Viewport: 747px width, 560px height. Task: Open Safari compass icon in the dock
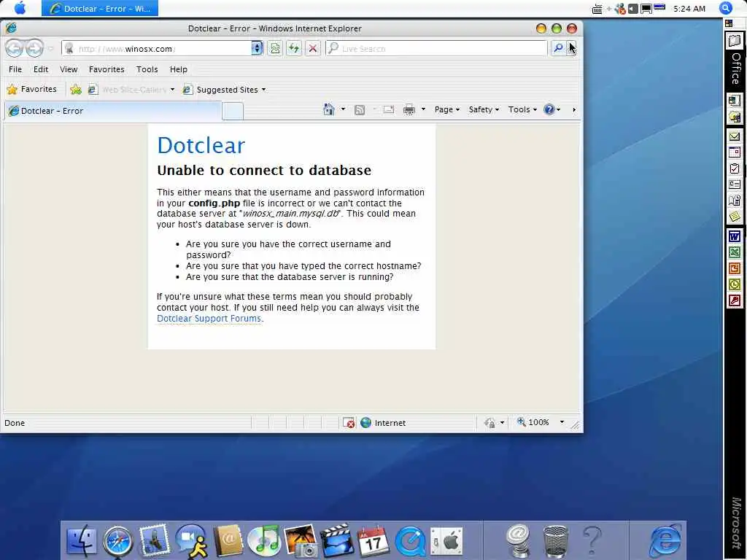(x=118, y=542)
